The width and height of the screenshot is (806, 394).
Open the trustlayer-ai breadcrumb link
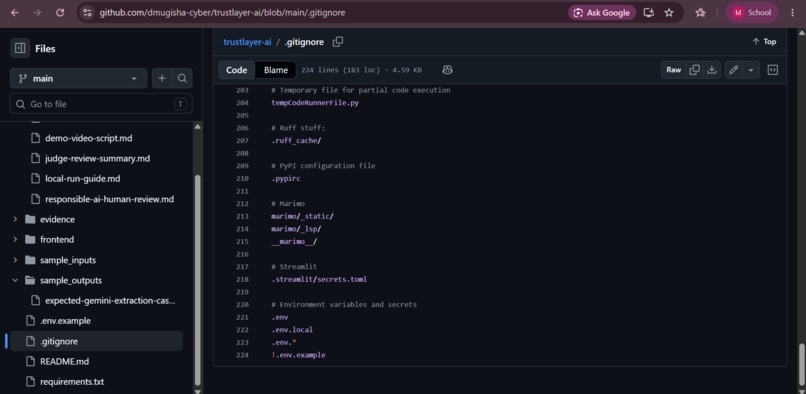coord(247,42)
